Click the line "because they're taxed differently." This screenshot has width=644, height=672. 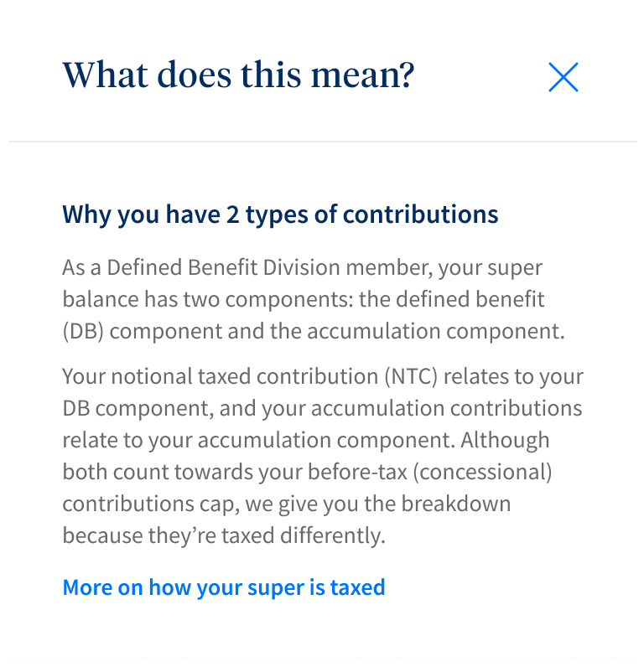[224, 535]
